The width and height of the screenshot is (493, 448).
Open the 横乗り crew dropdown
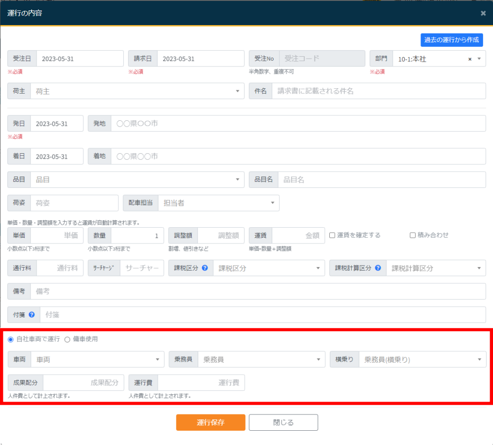coord(422,360)
